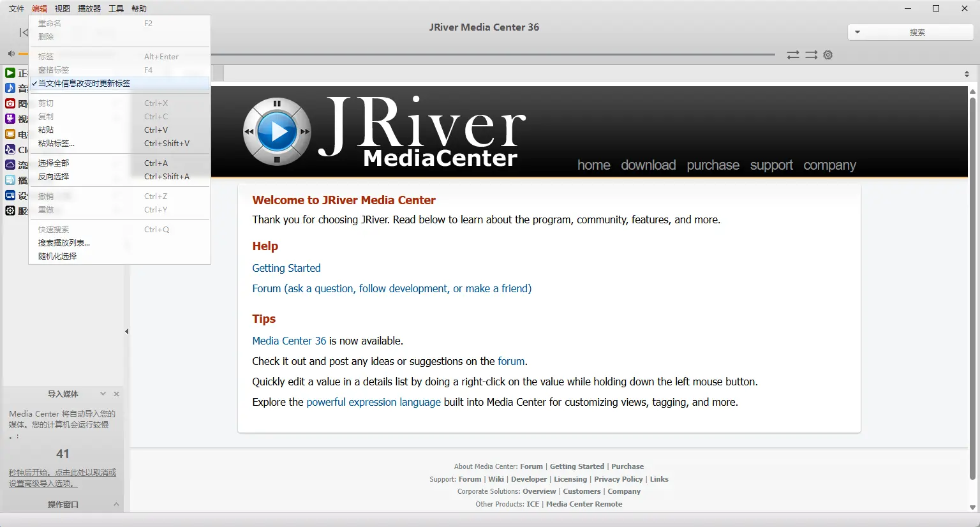This screenshot has height=527, width=980.
Task: Click the green Playing Now sidebar icon
Action: (x=10, y=73)
